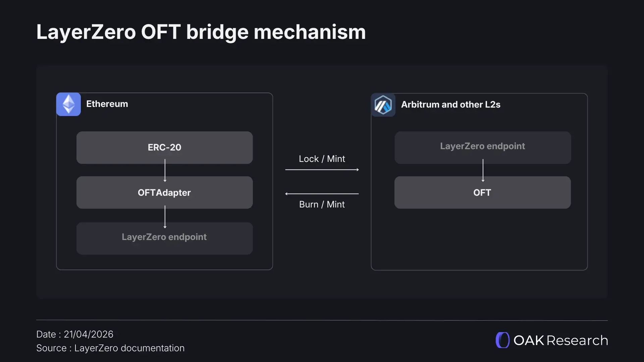This screenshot has width=644, height=362.
Task: Click the OAK Research purple logo mark
Action: (502, 340)
